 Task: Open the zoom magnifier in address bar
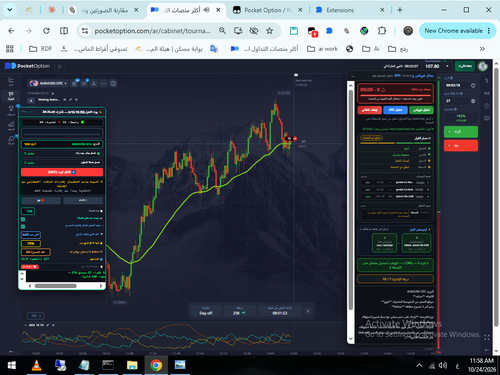pos(222,31)
